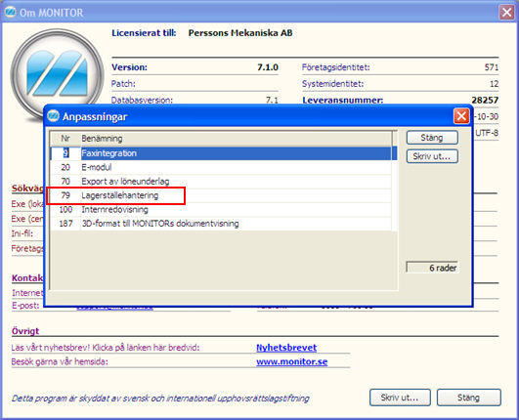Select the Internredovisning row

point(221,209)
